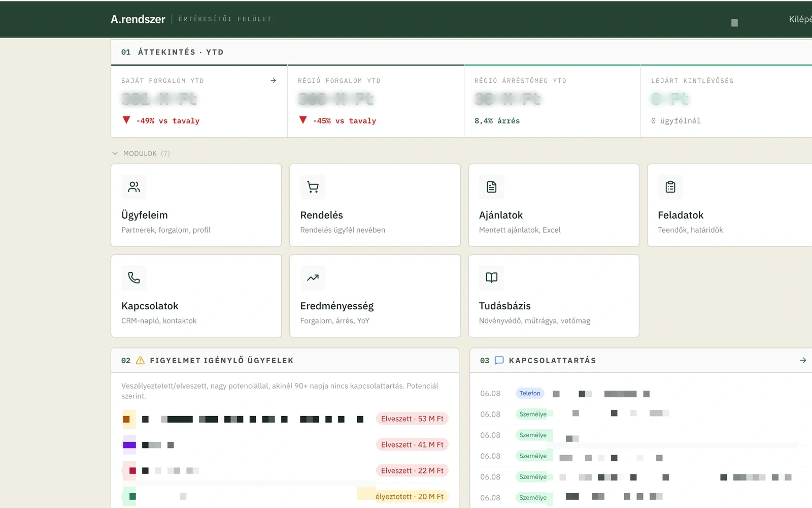Click the Kapcsolattartás chat bubble icon
812x508 pixels.
[499, 360]
